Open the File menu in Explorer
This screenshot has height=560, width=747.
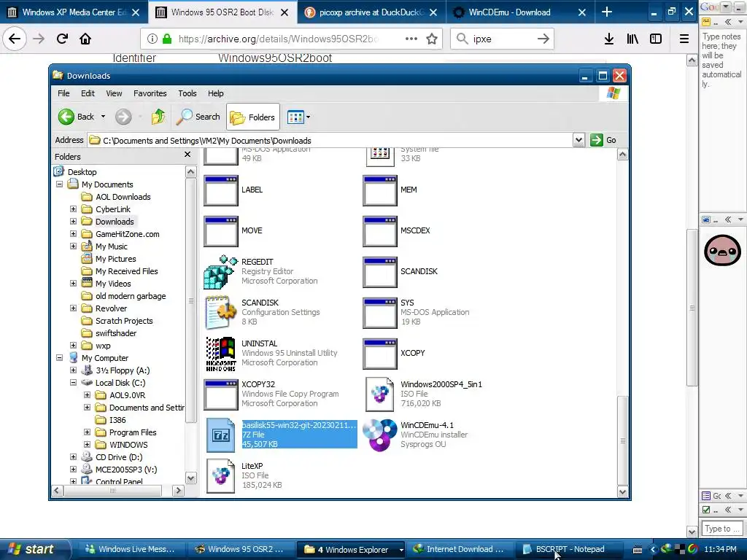[x=63, y=93]
